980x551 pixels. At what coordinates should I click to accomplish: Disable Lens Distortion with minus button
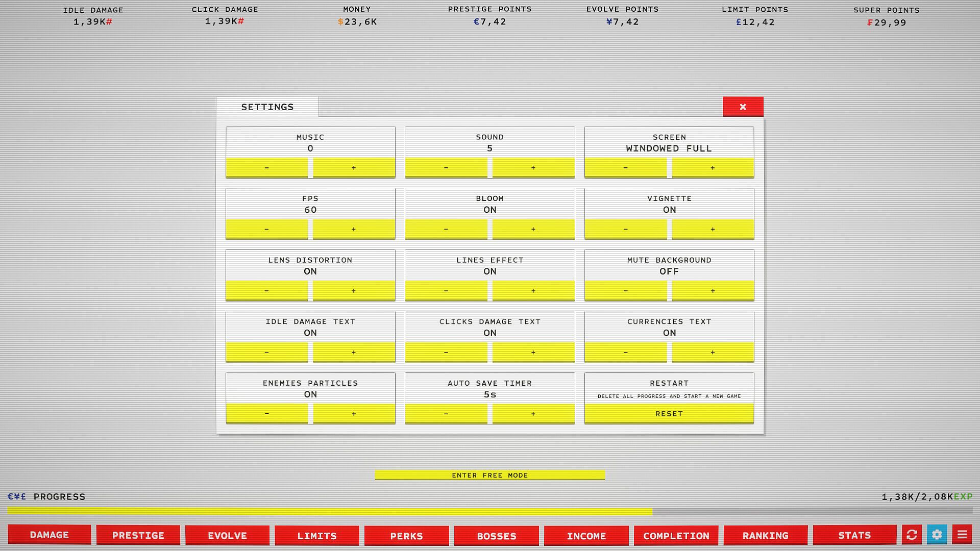[266, 290]
